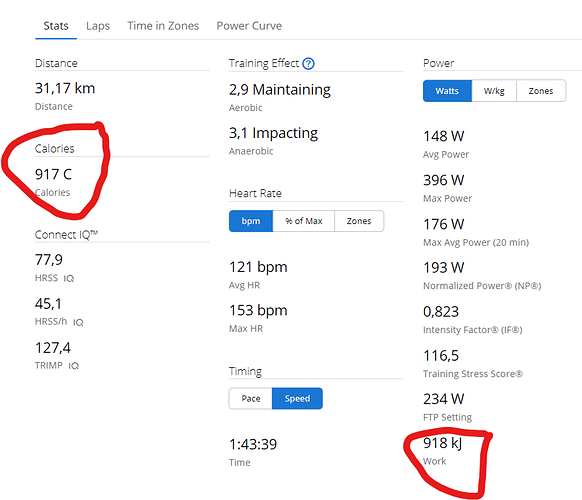Switch timing display to Pace

tap(251, 398)
